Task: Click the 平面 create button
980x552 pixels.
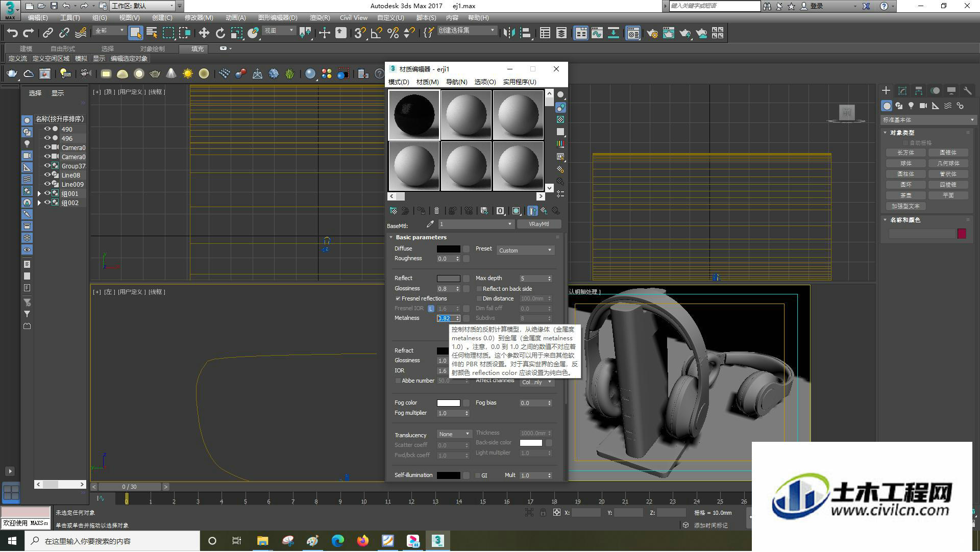Action: (948, 196)
